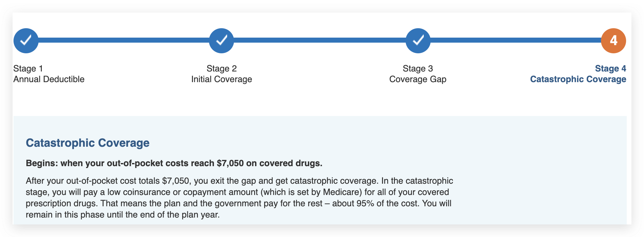Open the Annual Deductible stage label
This screenshot has width=644, height=237.
49,79
